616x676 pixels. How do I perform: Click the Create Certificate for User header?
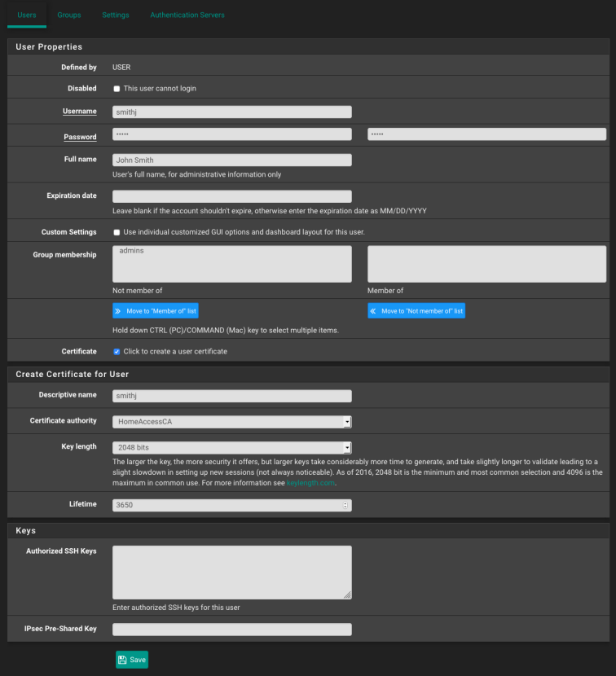pos(308,374)
